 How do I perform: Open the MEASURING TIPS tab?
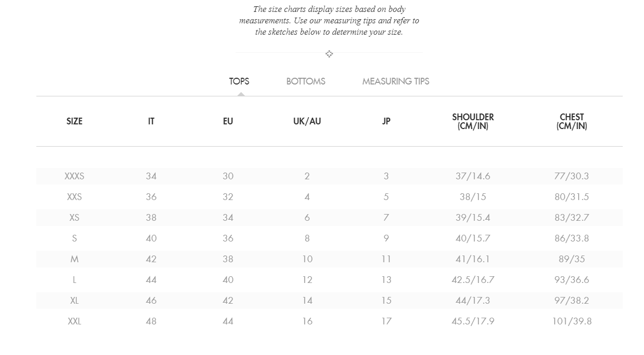point(396,81)
